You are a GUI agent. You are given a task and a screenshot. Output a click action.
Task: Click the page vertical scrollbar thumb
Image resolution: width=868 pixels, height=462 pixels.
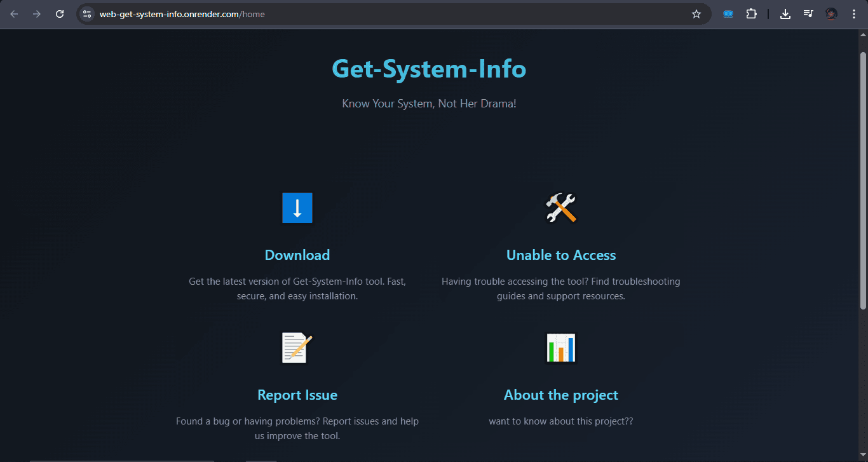click(x=863, y=181)
